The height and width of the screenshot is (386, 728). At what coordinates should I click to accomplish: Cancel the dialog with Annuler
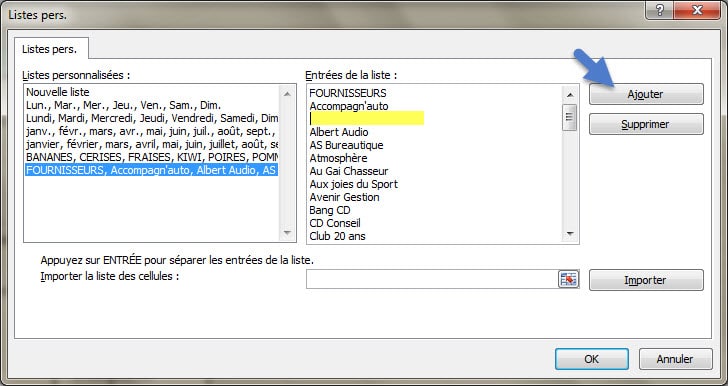pyautogui.click(x=675, y=359)
